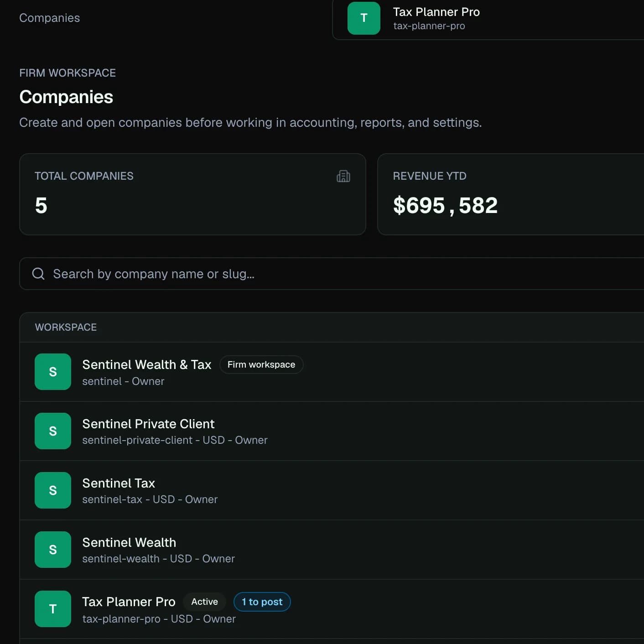The height and width of the screenshot is (644, 644).
Task: Click 'tax-planner-pro - USD - Owner' text
Action: (159, 619)
